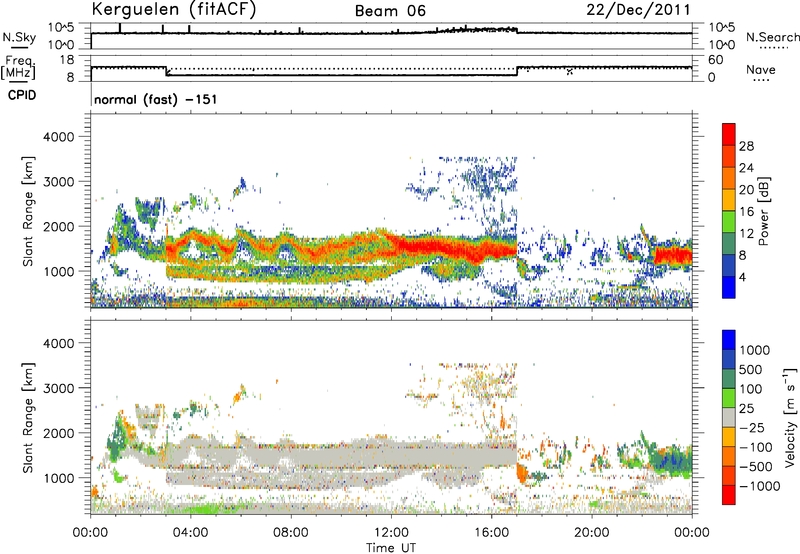Click the "CPID" row label

[x=22, y=95]
